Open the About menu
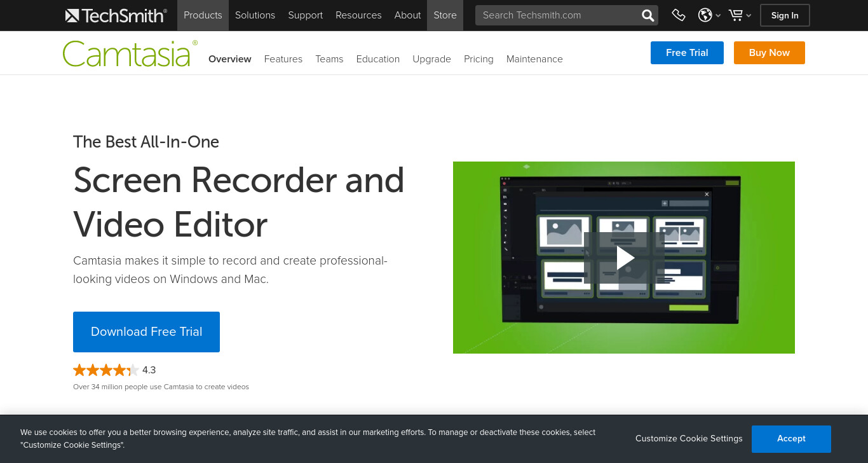This screenshot has height=463, width=868. (407, 15)
